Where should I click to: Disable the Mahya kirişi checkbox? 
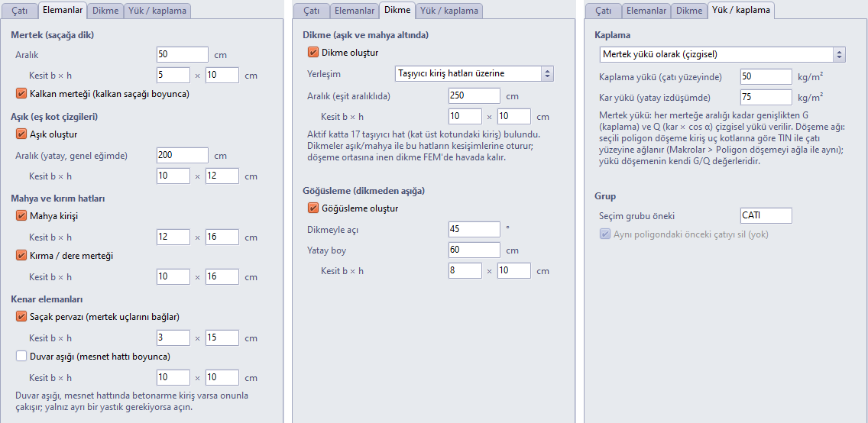tap(21, 215)
